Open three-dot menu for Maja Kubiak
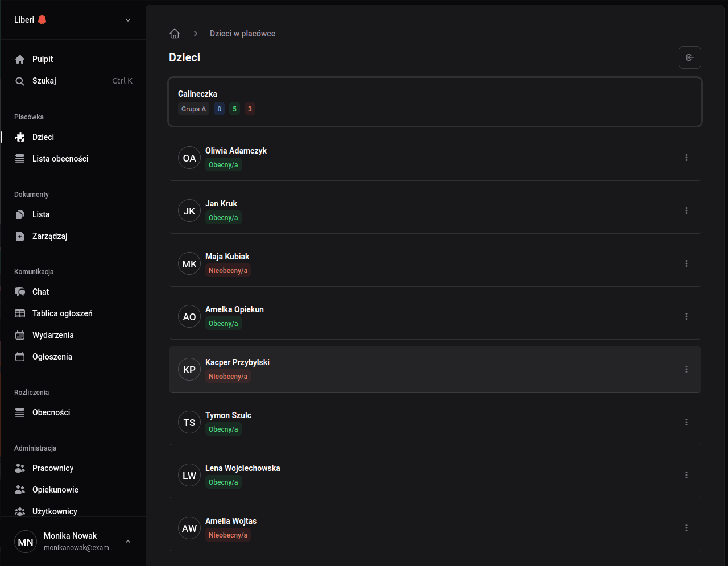 [686, 263]
